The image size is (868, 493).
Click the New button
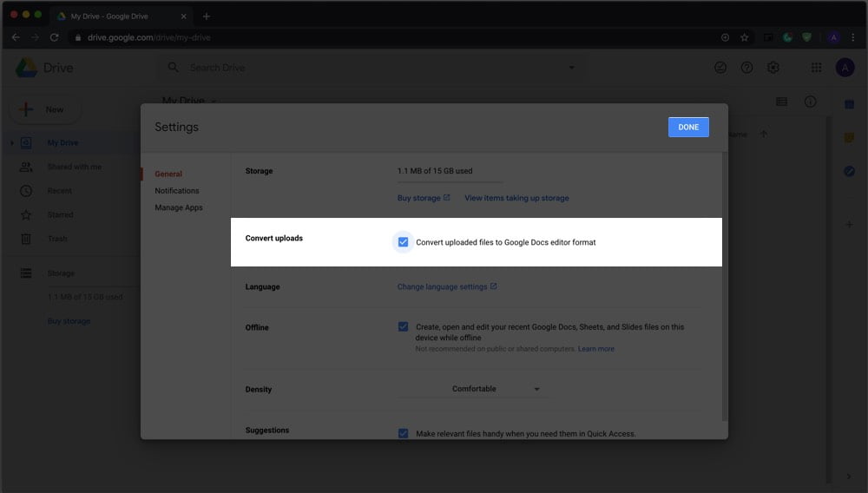click(x=45, y=109)
